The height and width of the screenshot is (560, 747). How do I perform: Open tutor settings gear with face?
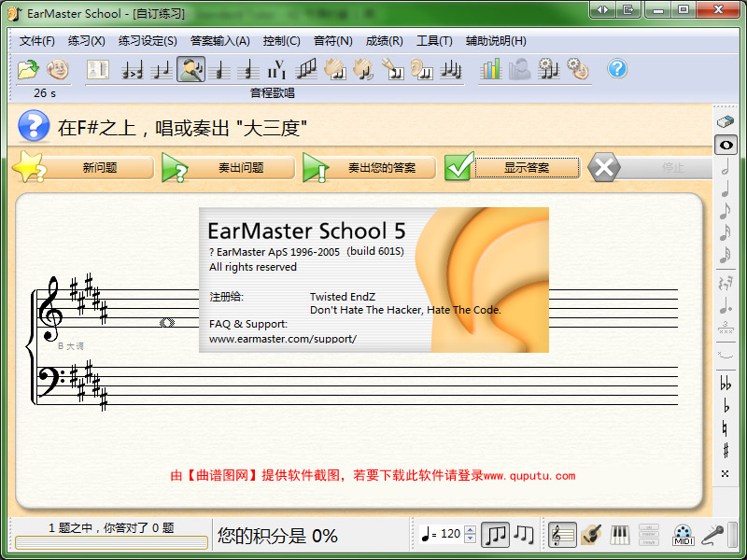(x=577, y=69)
